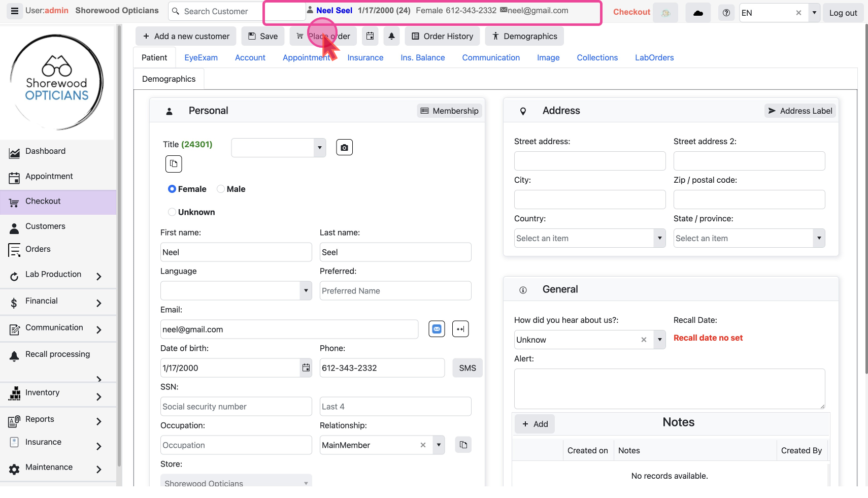Image resolution: width=868 pixels, height=498 pixels.
Task: Click the SMS button
Action: pos(467,368)
